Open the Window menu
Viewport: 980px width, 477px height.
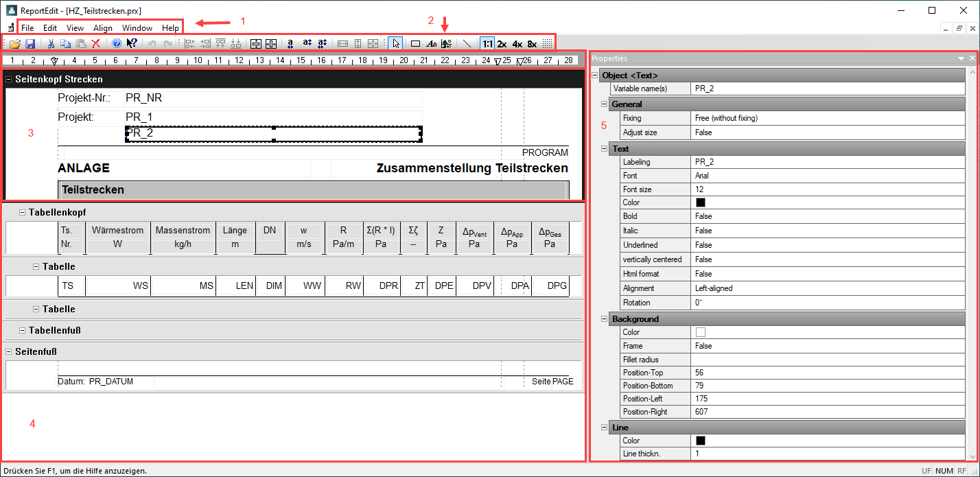coord(137,28)
